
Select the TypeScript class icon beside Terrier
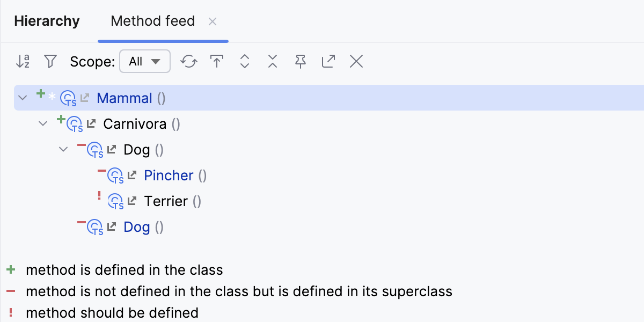(x=115, y=201)
